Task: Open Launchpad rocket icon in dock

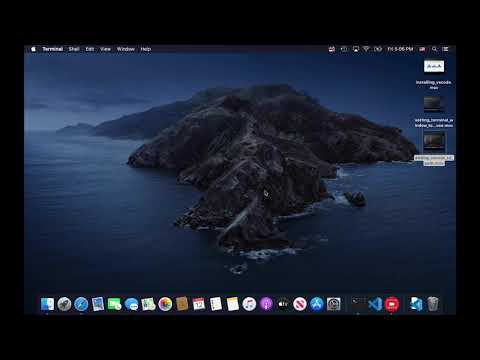Action: click(64, 304)
